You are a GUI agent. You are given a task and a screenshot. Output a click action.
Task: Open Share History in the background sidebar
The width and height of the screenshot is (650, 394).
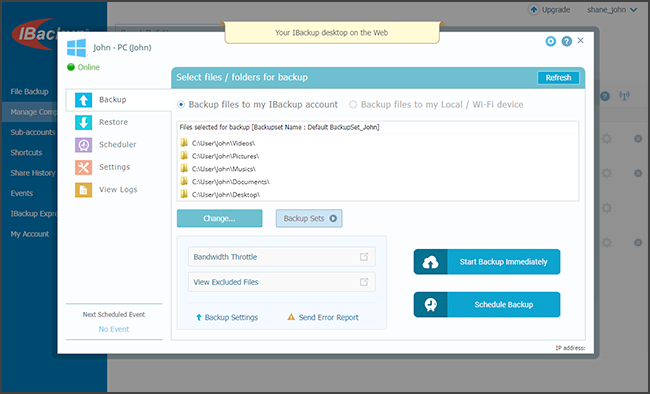[33, 173]
